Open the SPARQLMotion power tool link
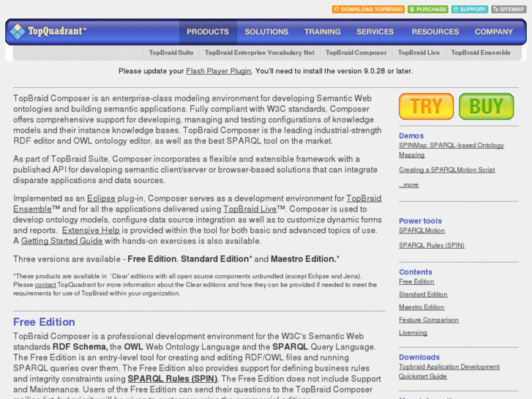532x399 pixels. click(x=422, y=231)
